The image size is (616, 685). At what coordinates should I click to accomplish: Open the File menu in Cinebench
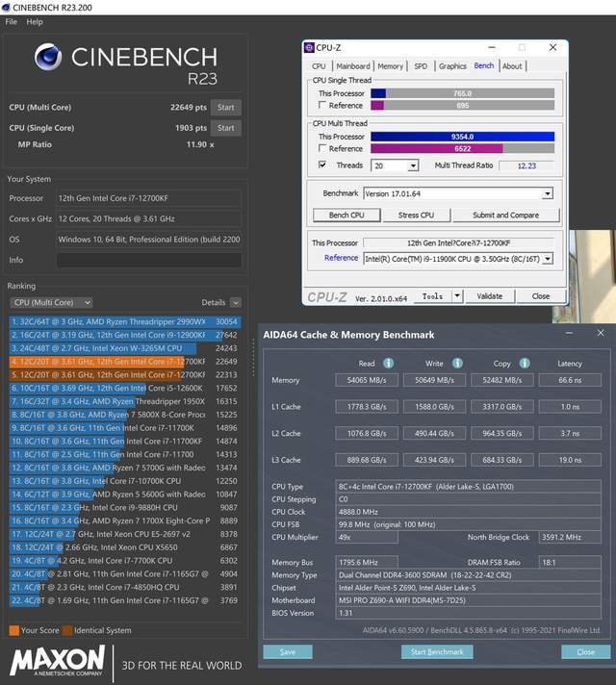pos(11,22)
